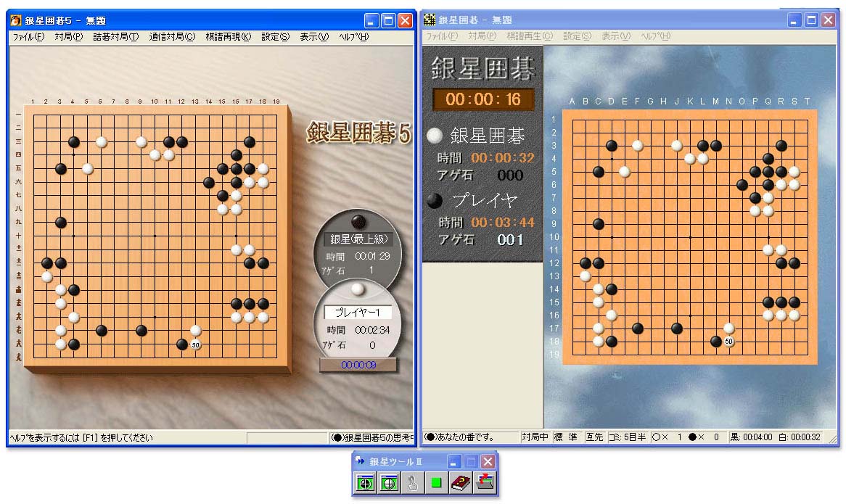Click the 銀星囲碁5 title bar app icon
This screenshot has height=504, width=846.
pyautogui.click(x=16, y=20)
